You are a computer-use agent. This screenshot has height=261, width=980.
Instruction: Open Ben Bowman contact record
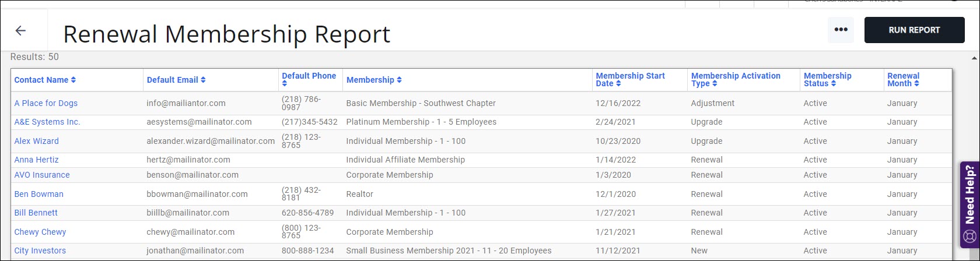38,194
